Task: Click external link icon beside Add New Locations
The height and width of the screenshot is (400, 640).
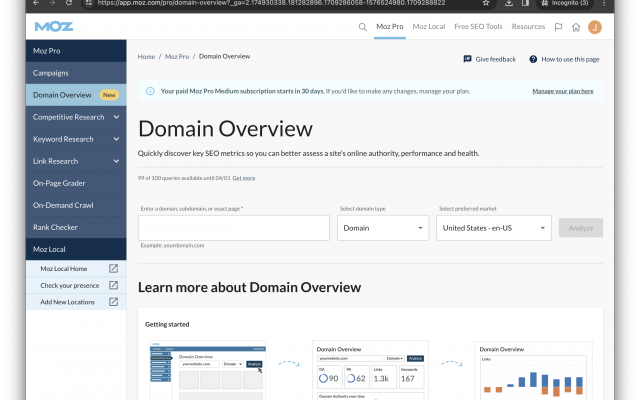Action: tap(113, 302)
